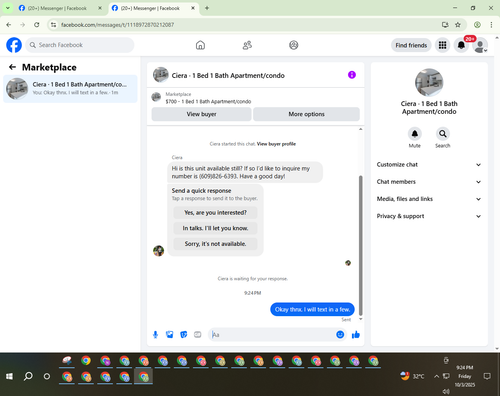500x396 pixels.
Task: Click the sent message 'Okay thnx. I will text in a few.'
Action: click(x=312, y=309)
